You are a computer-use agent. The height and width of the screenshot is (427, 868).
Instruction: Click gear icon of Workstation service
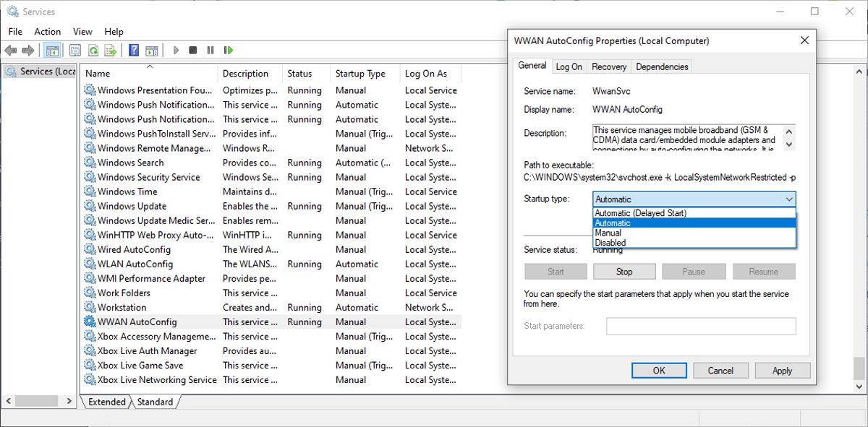90,307
